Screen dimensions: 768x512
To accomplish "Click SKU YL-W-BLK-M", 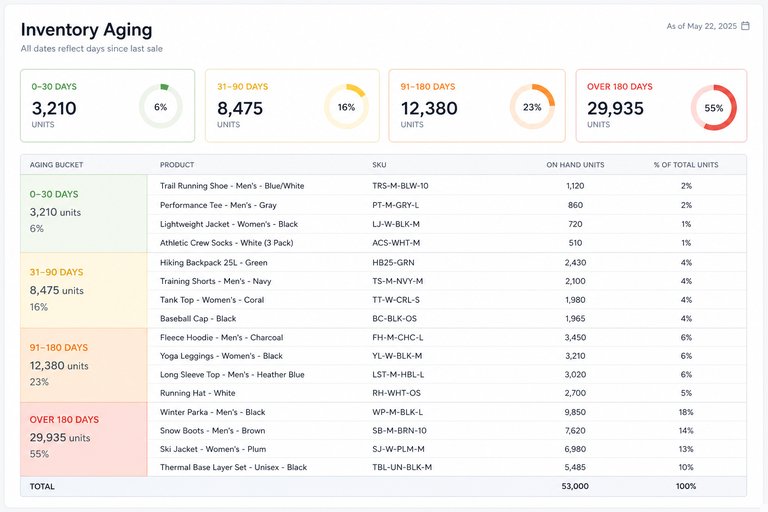I will (x=397, y=356).
